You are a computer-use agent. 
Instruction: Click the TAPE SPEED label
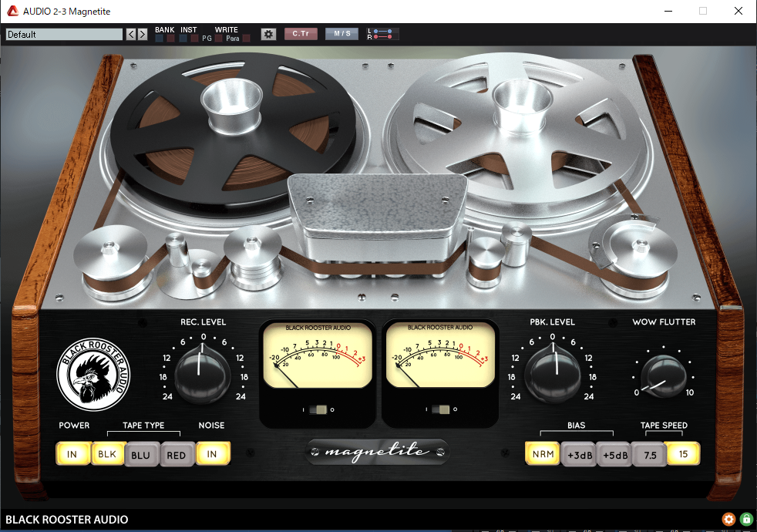coord(664,426)
